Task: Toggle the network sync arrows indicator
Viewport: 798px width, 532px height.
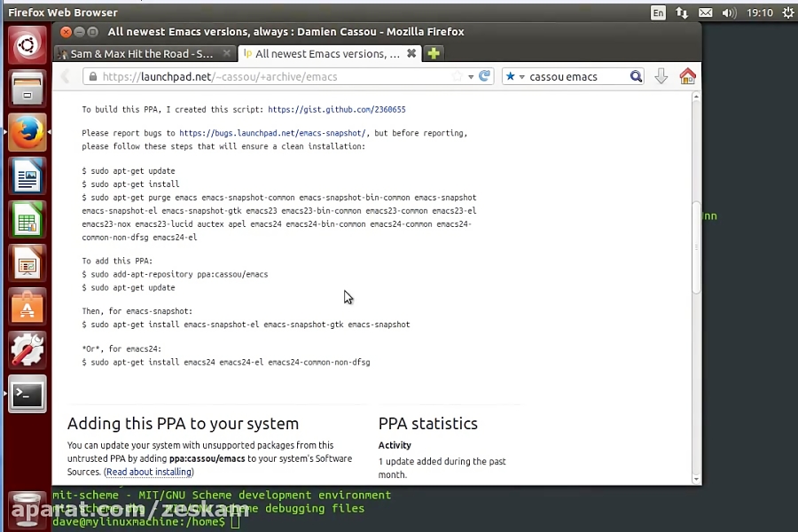Action: click(683, 12)
